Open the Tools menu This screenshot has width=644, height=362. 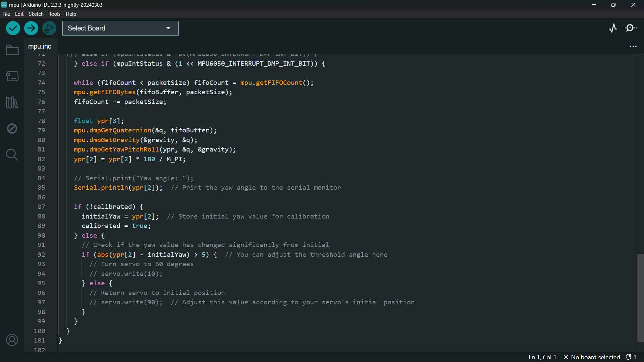55,14
